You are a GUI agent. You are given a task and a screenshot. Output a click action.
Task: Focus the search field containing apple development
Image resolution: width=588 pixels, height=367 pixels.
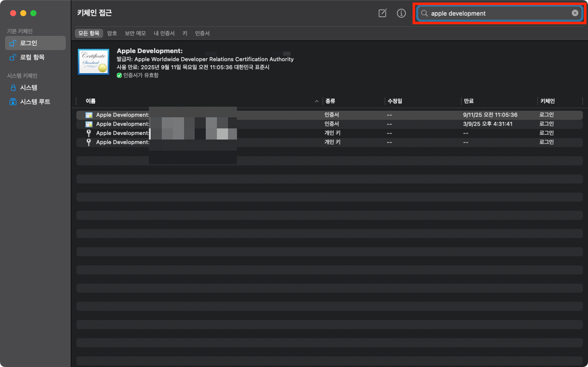(x=500, y=13)
